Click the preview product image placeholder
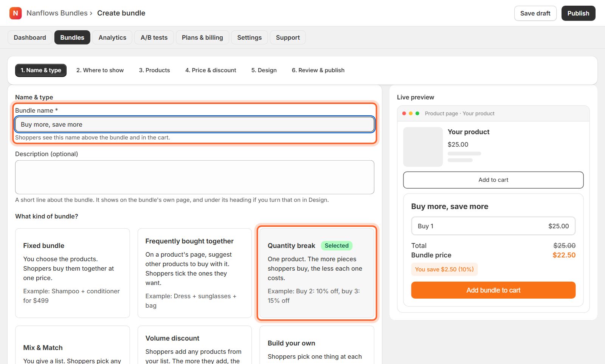Screen dimensions: 605x364 [423, 147]
